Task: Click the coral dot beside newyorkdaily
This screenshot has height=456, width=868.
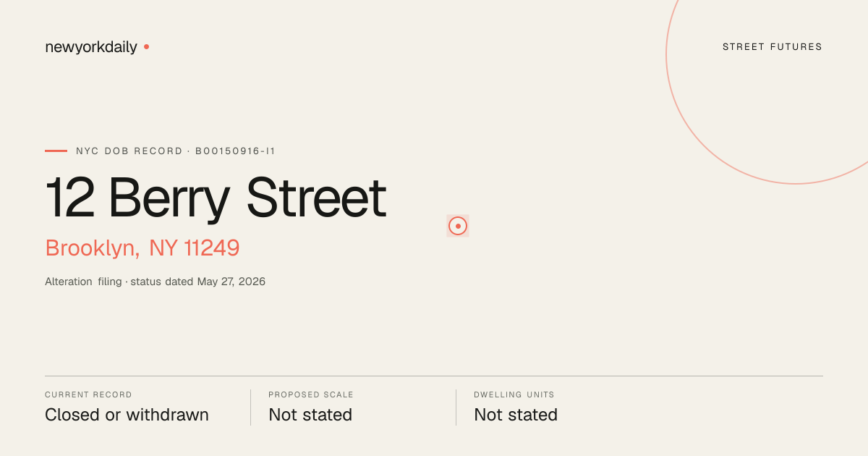Action: [x=146, y=46]
